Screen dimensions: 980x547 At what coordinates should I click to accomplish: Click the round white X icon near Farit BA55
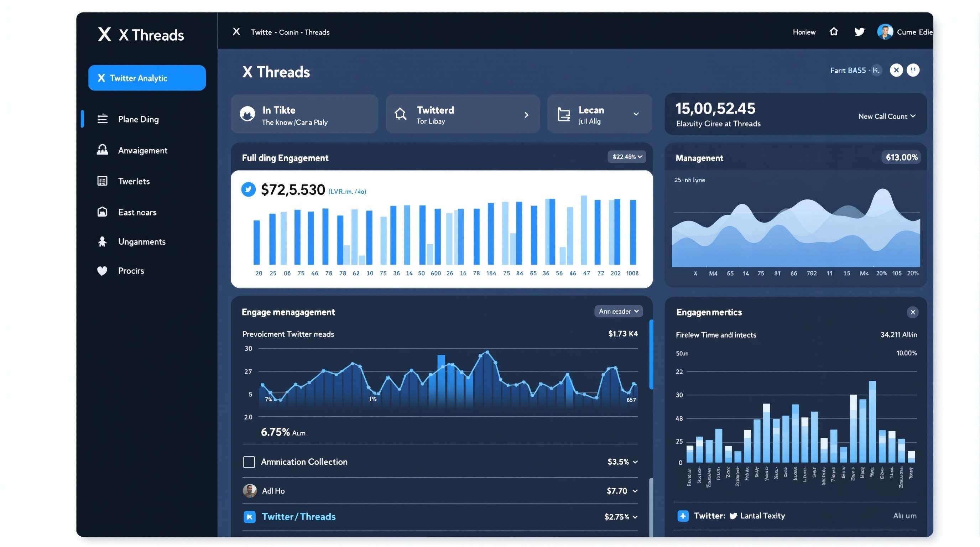(896, 70)
